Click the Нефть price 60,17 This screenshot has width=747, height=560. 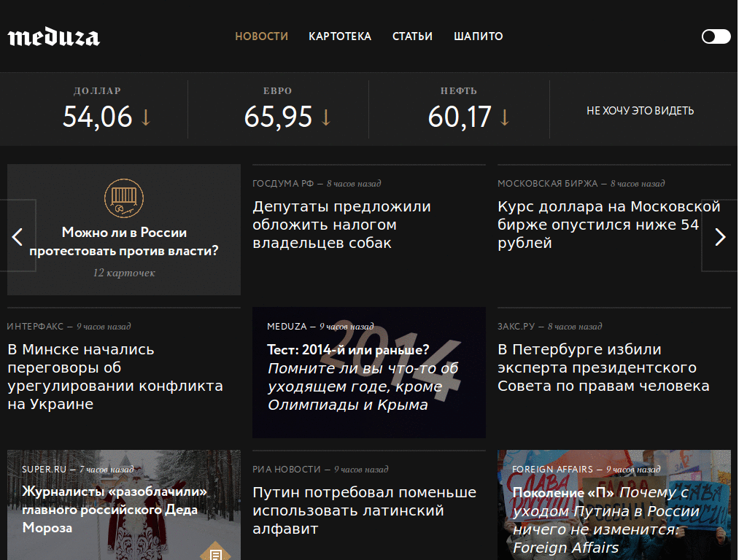click(x=460, y=117)
